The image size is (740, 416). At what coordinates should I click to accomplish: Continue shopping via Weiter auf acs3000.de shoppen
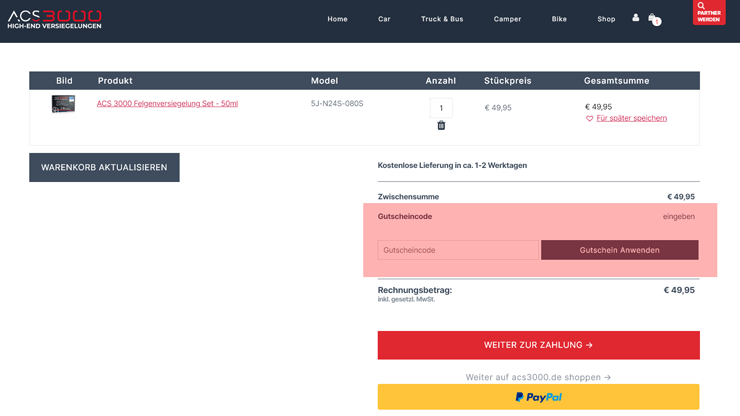coord(538,377)
